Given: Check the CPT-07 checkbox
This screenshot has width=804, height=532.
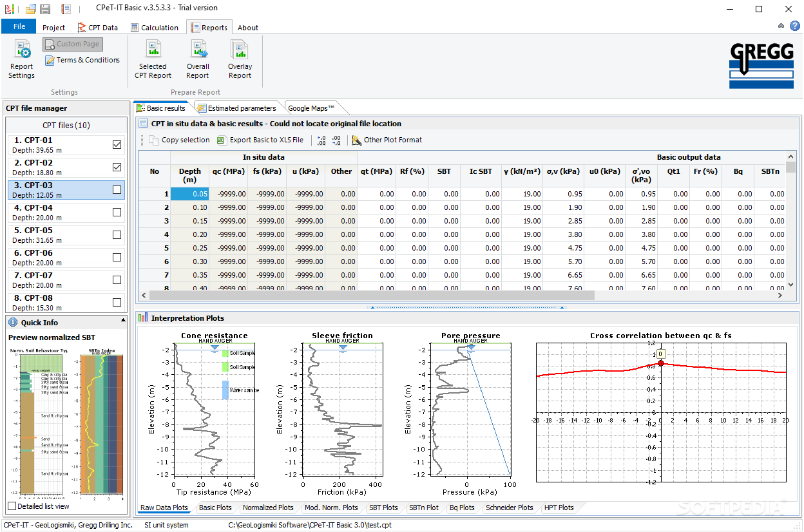Looking at the screenshot, I should coord(117,280).
